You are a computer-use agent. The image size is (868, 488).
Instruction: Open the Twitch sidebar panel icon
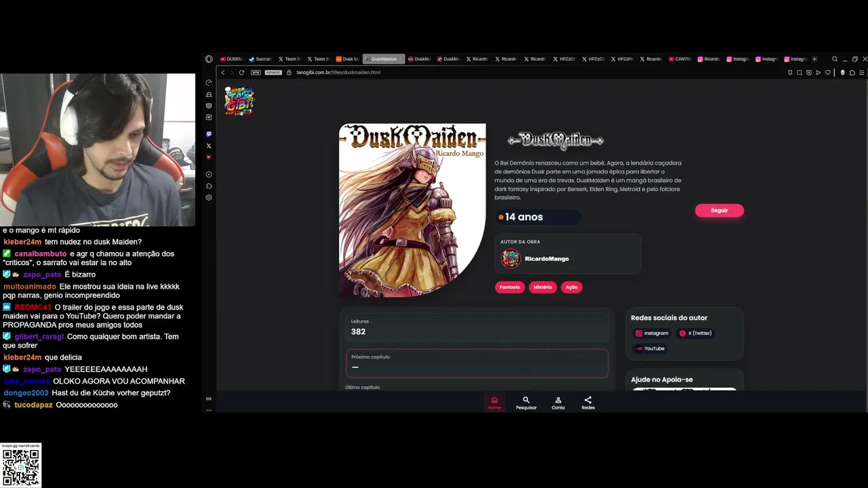[209, 134]
